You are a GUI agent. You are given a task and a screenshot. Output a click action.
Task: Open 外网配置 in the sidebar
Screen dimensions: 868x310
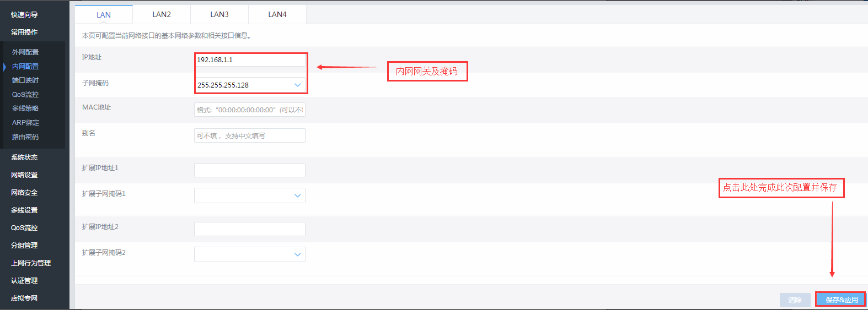[x=25, y=52]
